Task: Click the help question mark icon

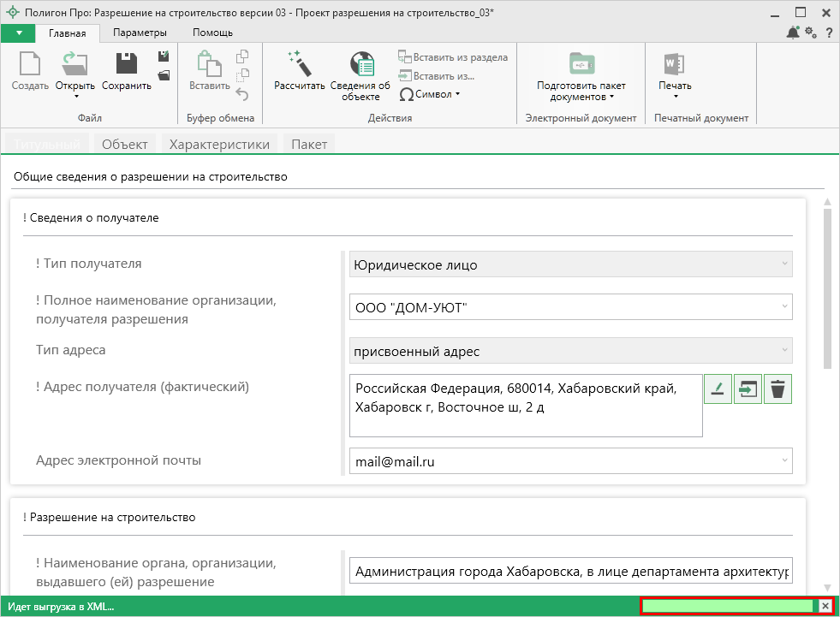Action: (x=829, y=33)
